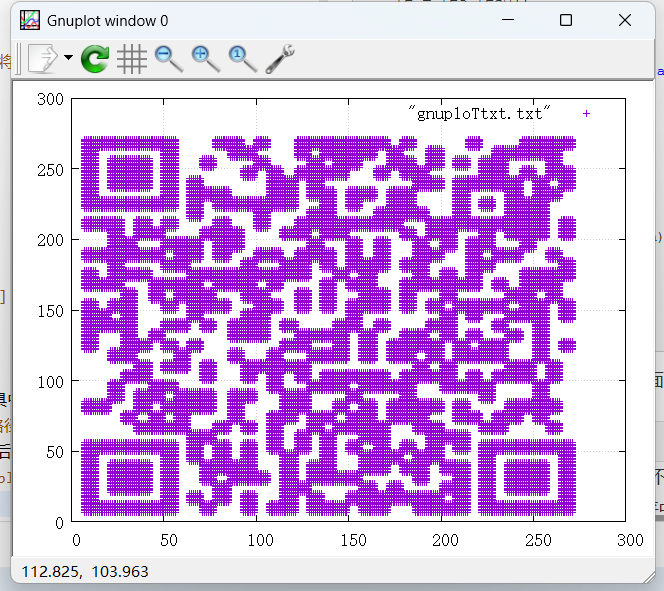Zoom out using the minus magnifier
Viewport: 664px width, 591px height.
point(169,58)
